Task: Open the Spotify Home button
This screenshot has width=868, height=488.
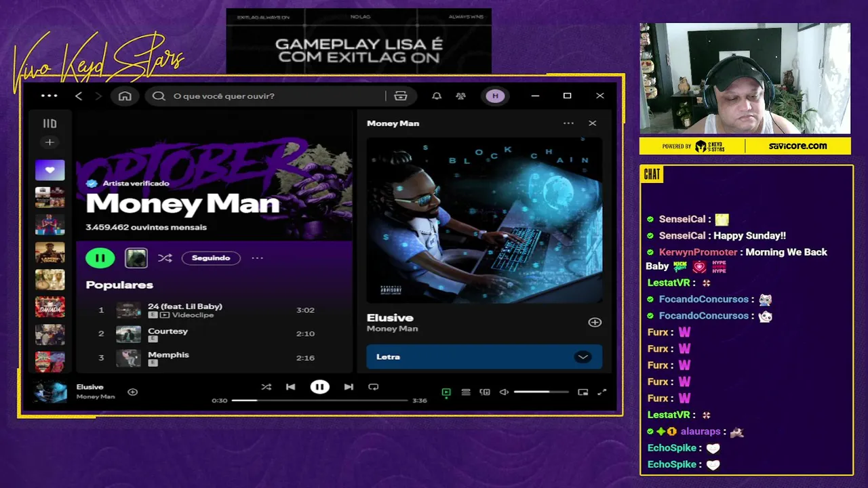Action: [125, 96]
